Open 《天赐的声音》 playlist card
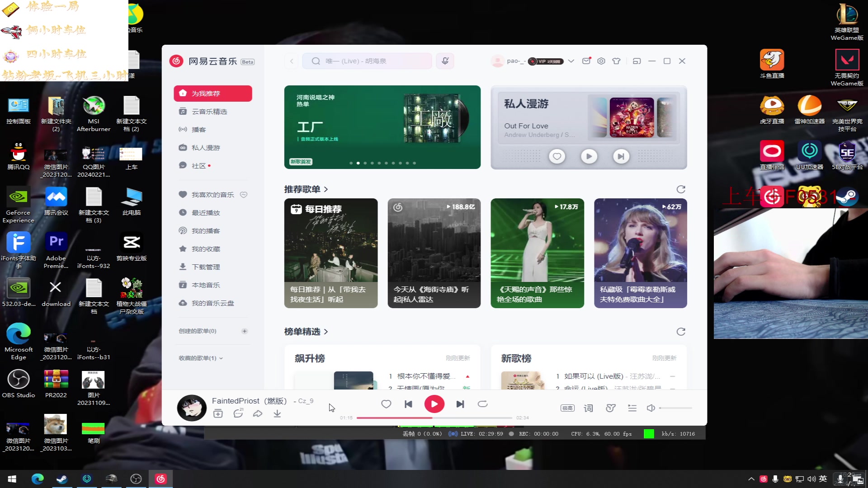 click(537, 253)
